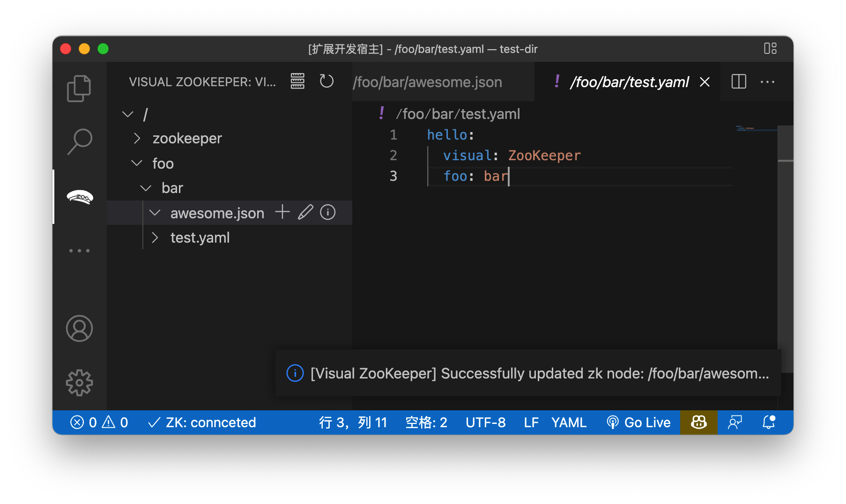Open the Accounts menu icon
Screen dimensions: 846x504
[79, 328]
